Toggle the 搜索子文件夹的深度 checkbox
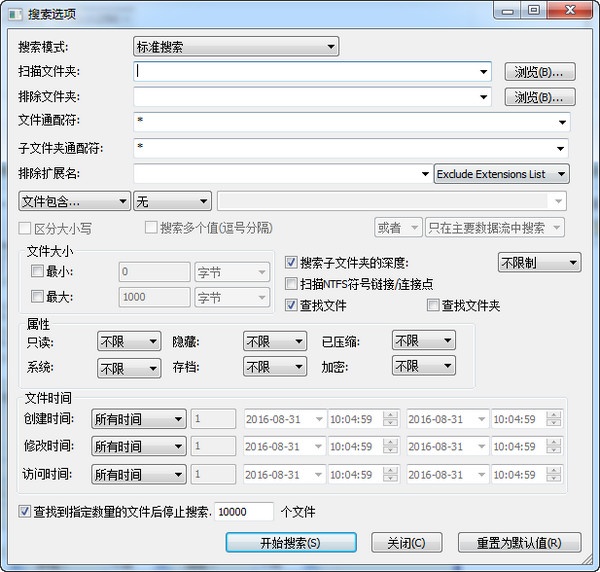The image size is (600, 572). (291, 262)
